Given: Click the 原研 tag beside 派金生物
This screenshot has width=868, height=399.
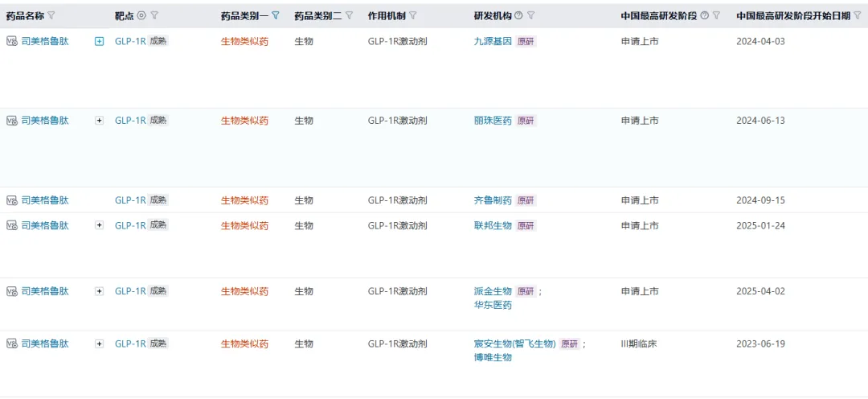Looking at the screenshot, I should [526, 291].
